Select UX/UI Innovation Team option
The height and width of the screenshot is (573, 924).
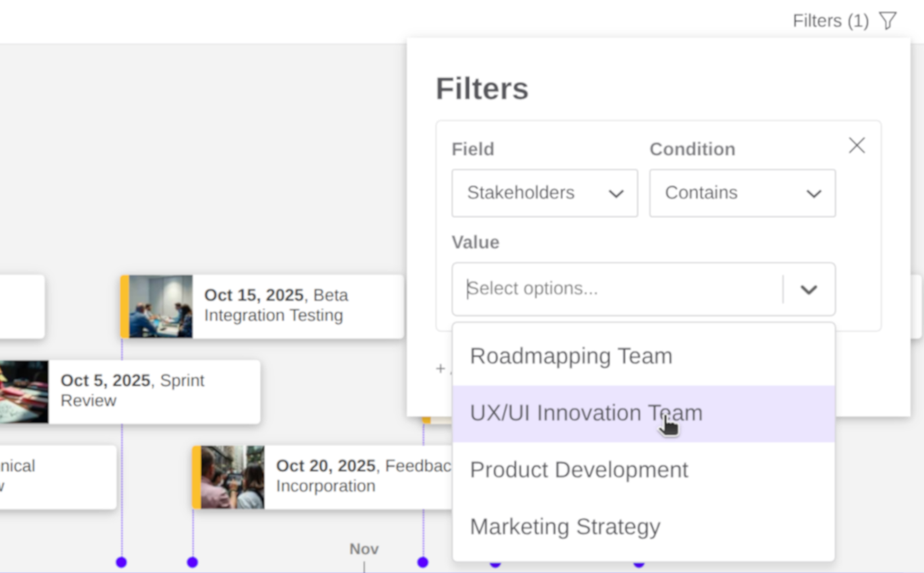[586, 413]
